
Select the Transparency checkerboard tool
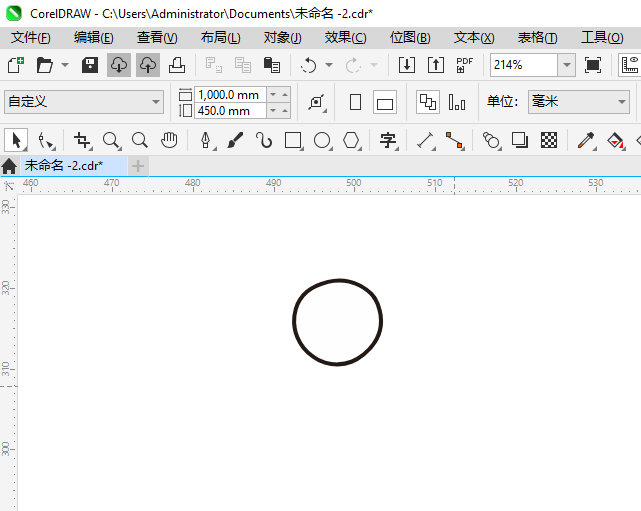point(549,140)
